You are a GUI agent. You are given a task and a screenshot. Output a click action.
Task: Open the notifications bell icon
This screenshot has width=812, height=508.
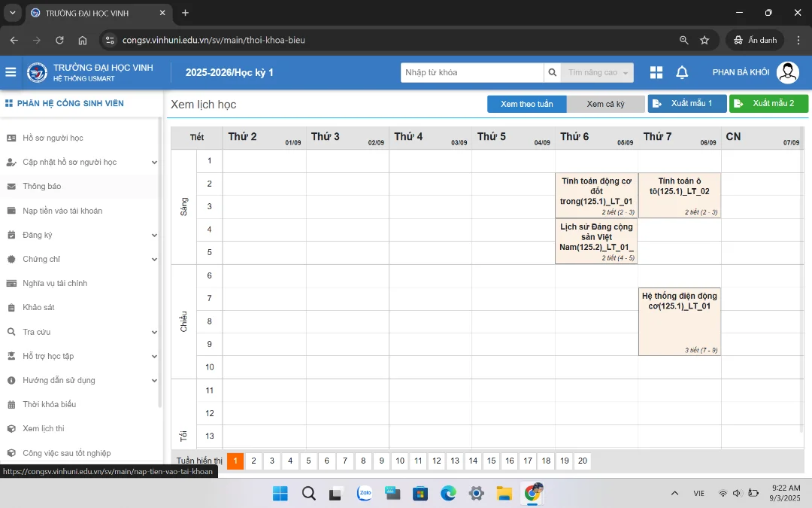click(x=682, y=72)
